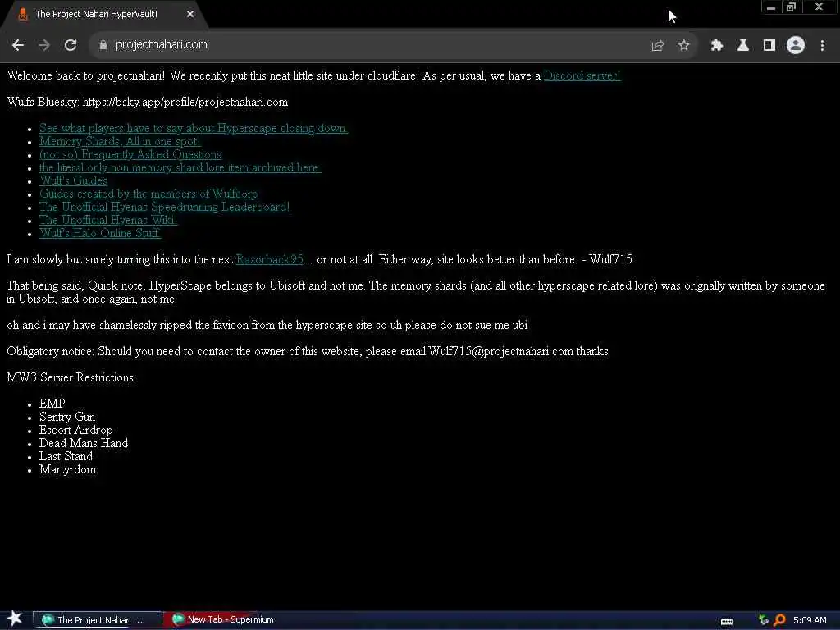Click the Last Stand list item

click(x=66, y=456)
